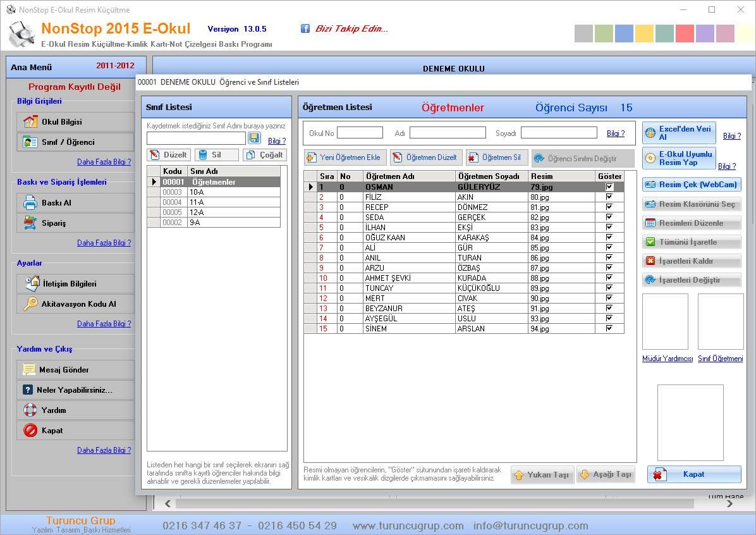
Task: Toggle Göster checkbox for ARZU ÖZBAŞ
Action: pyautogui.click(x=609, y=267)
